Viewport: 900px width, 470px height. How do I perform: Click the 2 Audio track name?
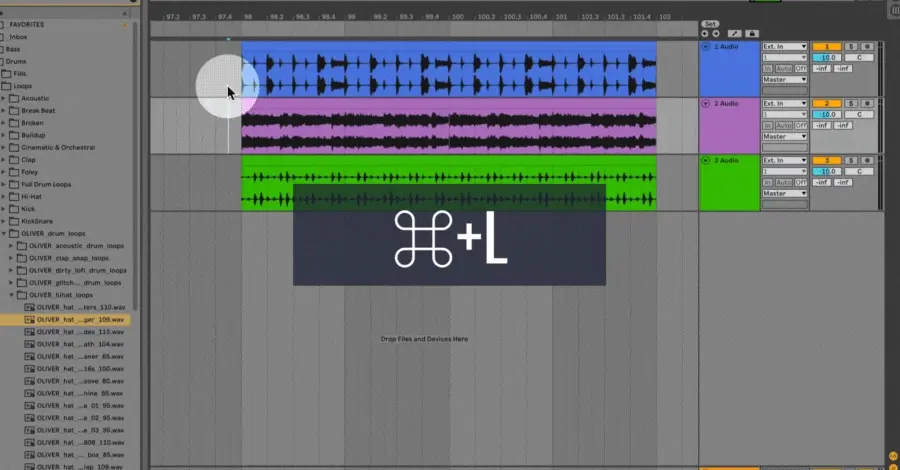point(726,103)
